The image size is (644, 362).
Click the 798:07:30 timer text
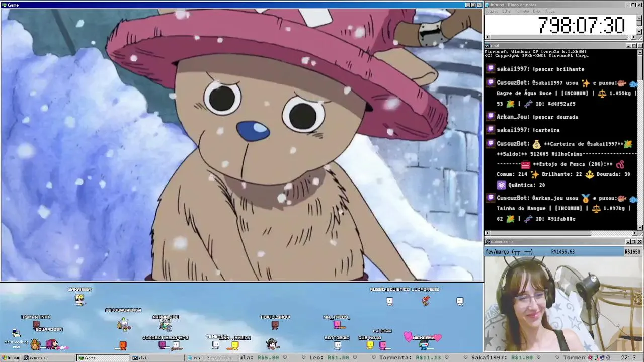pos(581,25)
